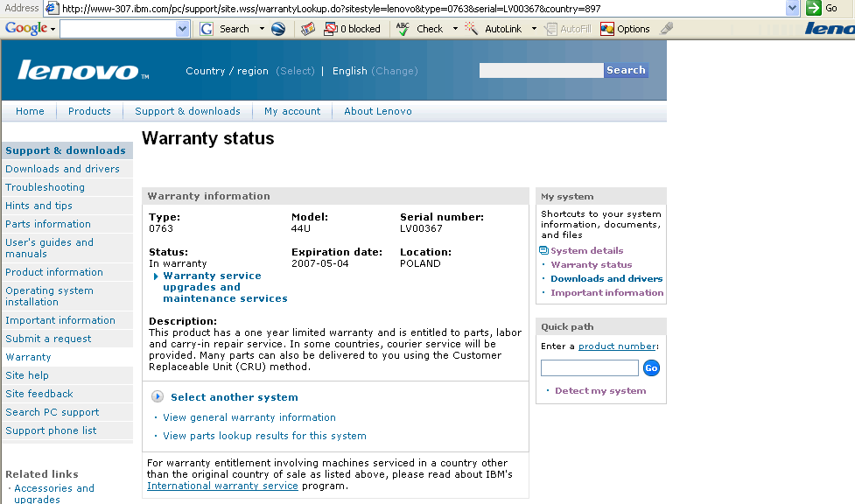Click the blue Quick path Go button
This screenshot has width=855, height=504.
(x=651, y=368)
